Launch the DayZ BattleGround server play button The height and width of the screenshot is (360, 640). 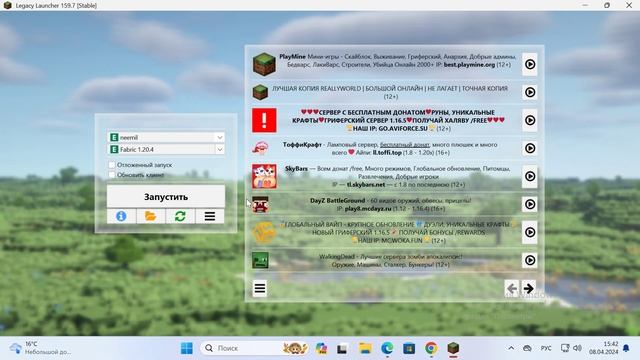[x=529, y=204]
